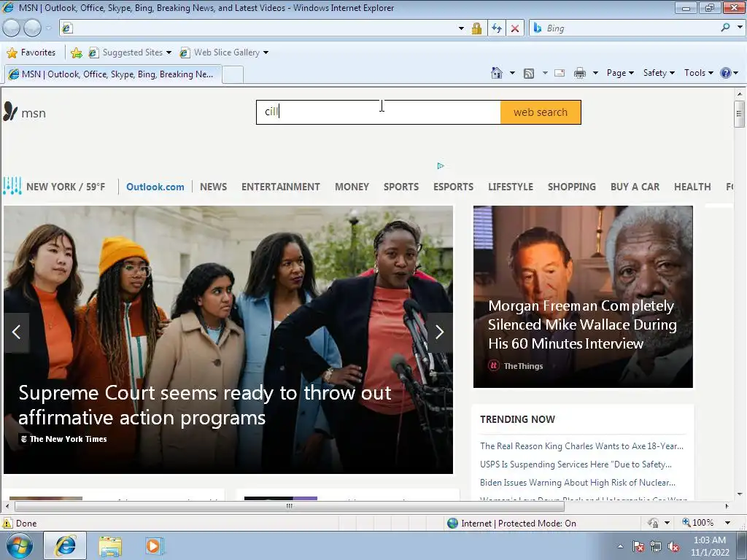Click the horizontal scrollbar thumb

point(289,506)
